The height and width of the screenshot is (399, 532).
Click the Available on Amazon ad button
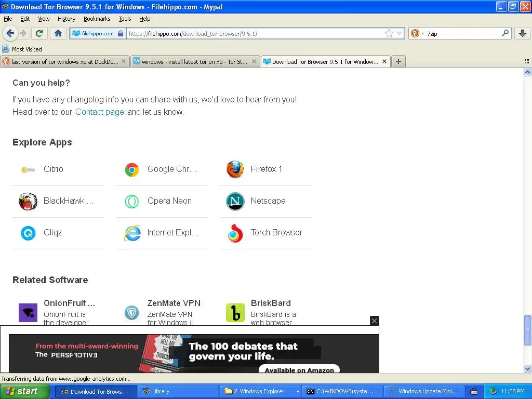(x=299, y=369)
